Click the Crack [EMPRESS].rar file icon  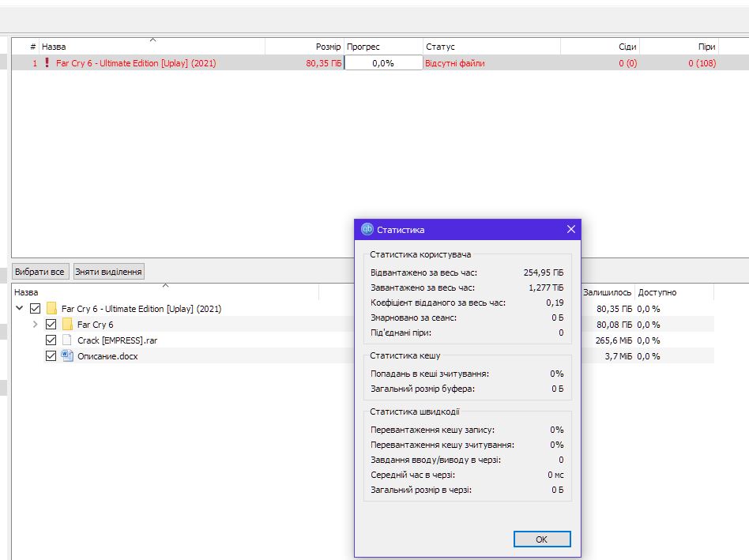[67, 340]
